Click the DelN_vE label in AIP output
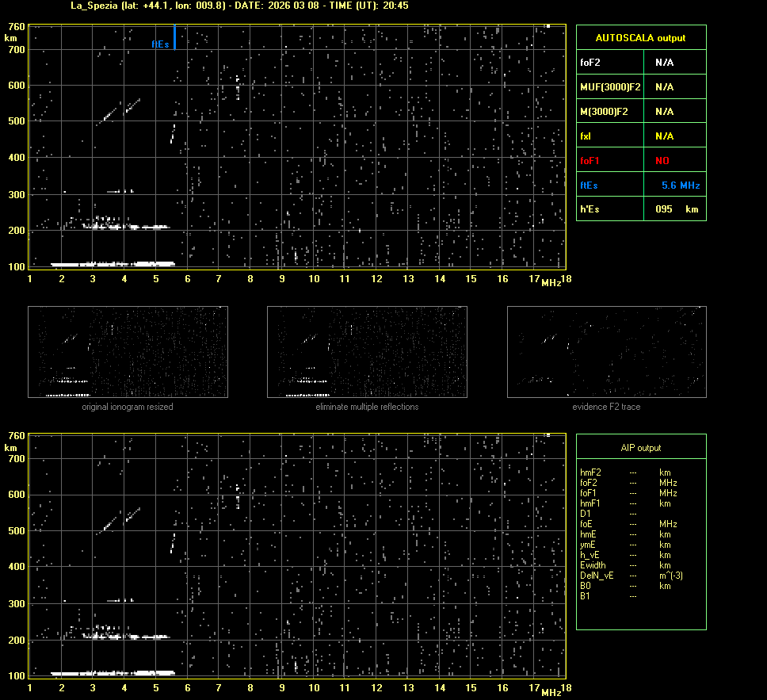Viewport: 767px width, 700px height. click(x=596, y=576)
